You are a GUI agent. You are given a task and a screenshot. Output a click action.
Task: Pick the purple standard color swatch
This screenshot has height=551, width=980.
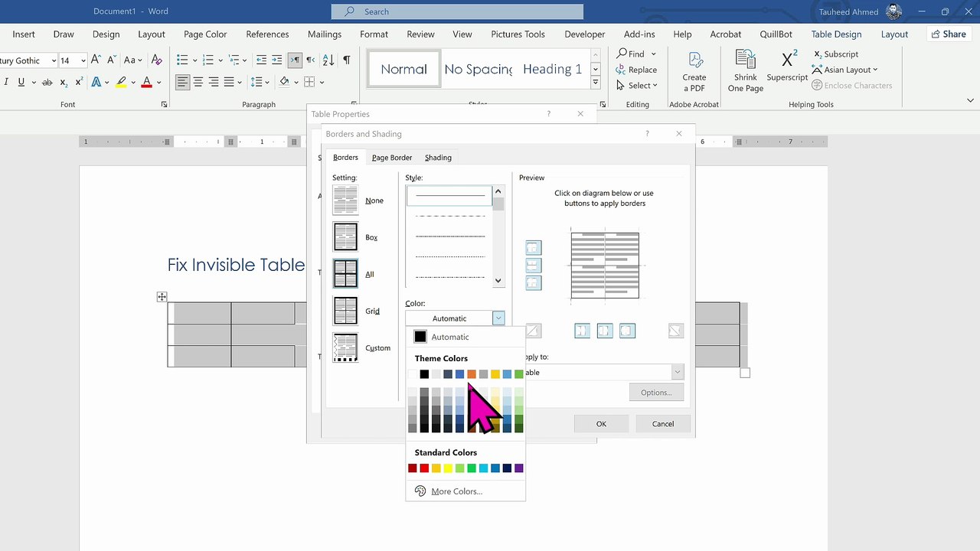(519, 468)
